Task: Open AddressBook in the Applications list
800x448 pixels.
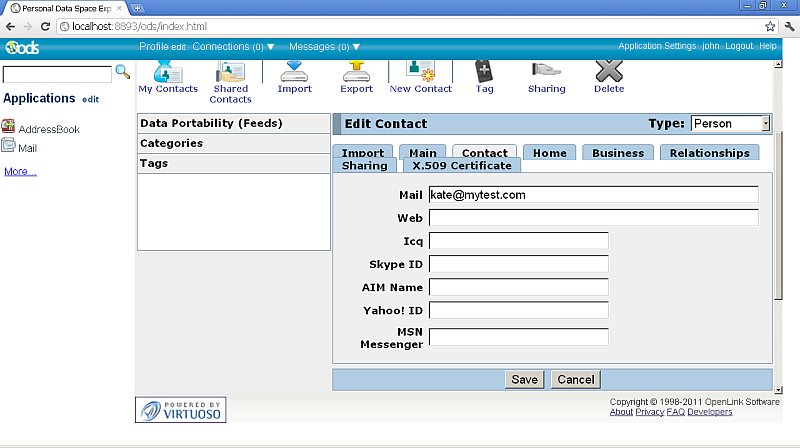Action: pyautogui.click(x=48, y=129)
